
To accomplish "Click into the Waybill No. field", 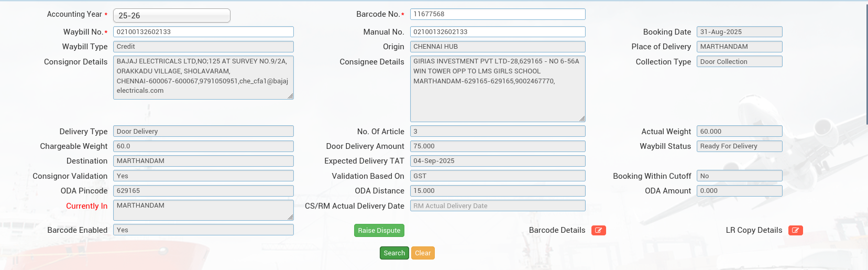I will [203, 32].
